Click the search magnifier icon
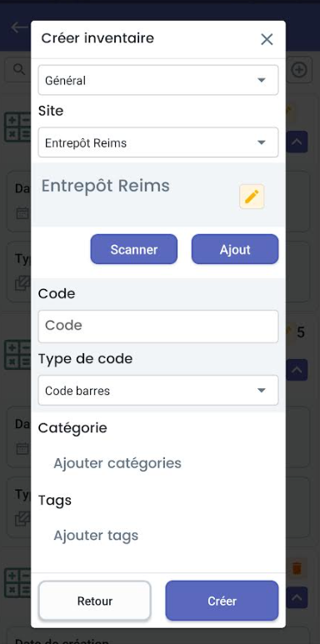 (x=19, y=69)
